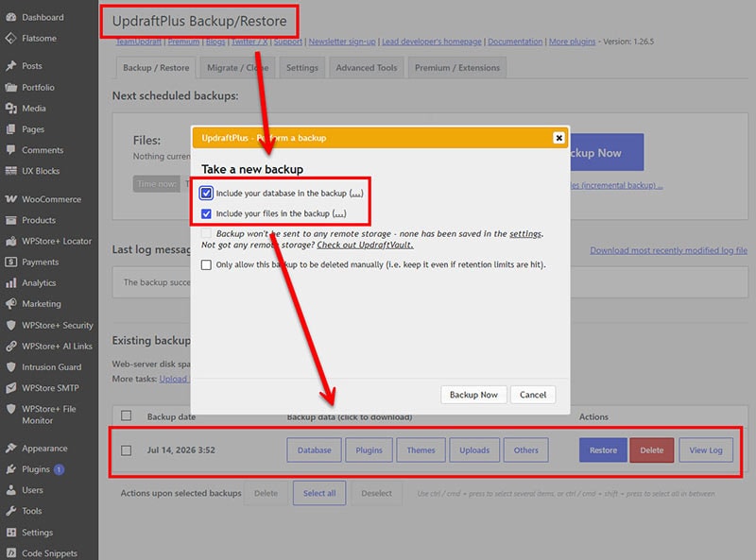Click Deselect under backups table

coord(376,493)
